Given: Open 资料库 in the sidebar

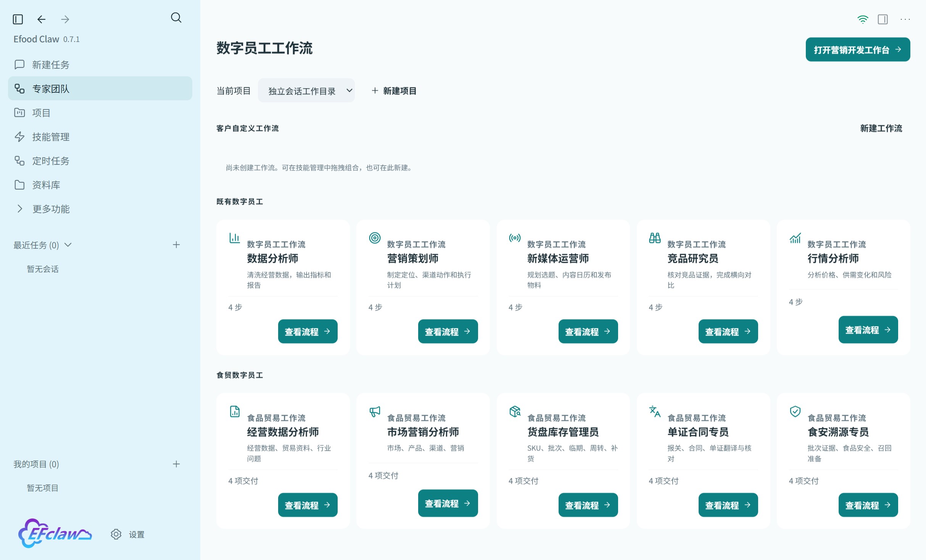Looking at the screenshot, I should 100,185.
